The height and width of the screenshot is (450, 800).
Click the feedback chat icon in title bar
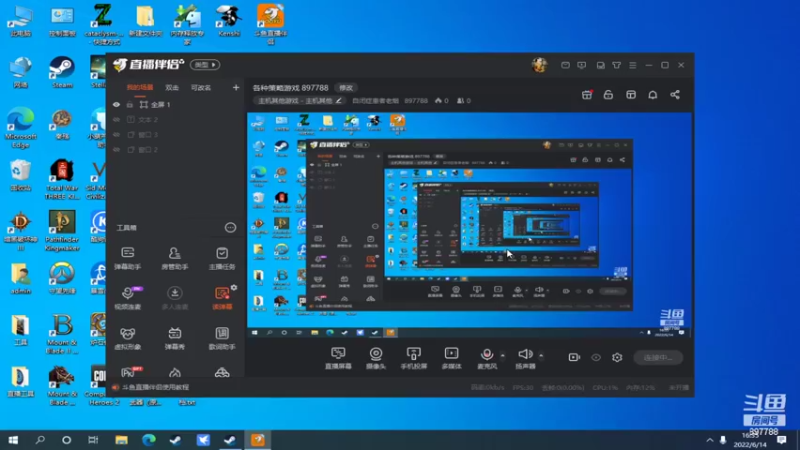[582, 65]
